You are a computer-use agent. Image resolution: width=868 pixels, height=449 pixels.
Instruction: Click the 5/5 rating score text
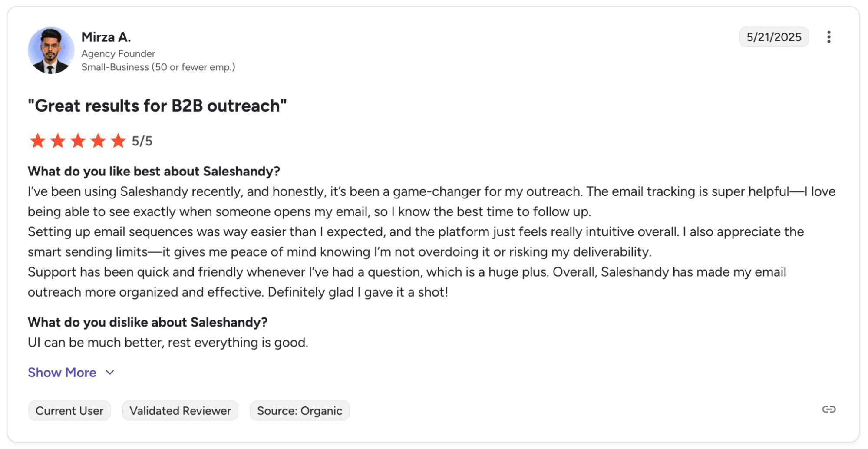point(142,141)
